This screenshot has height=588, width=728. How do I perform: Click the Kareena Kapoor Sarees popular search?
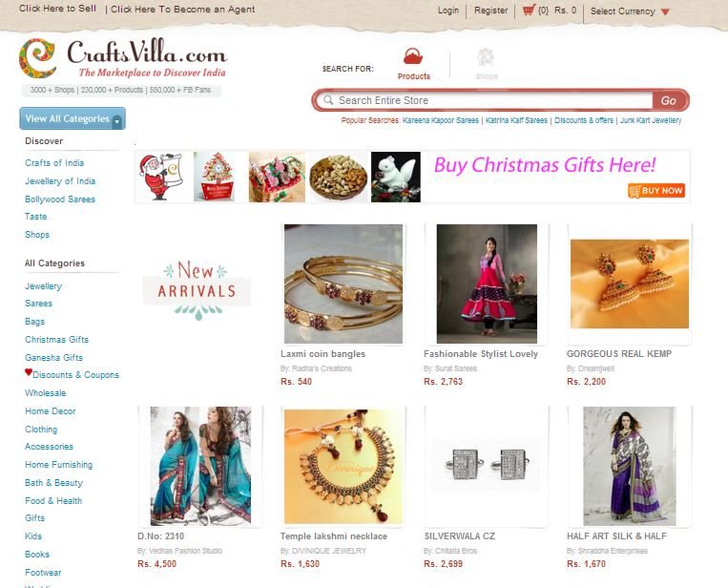point(441,120)
